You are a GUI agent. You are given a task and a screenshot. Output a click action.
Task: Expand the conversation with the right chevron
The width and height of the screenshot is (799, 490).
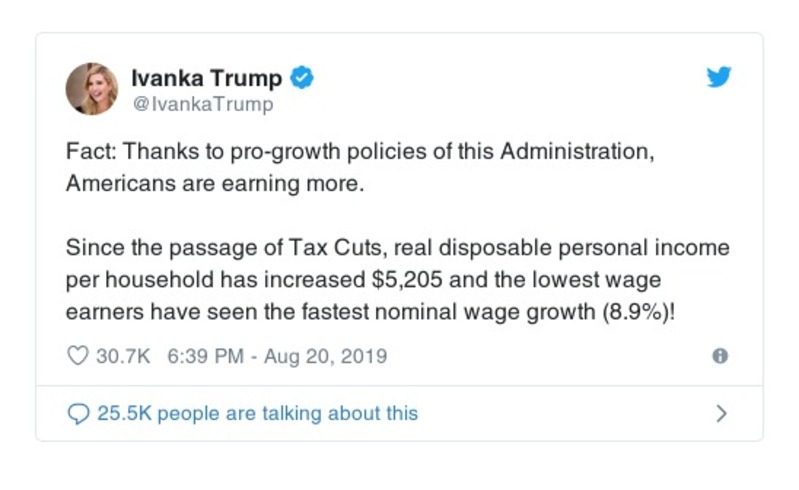(x=722, y=413)
